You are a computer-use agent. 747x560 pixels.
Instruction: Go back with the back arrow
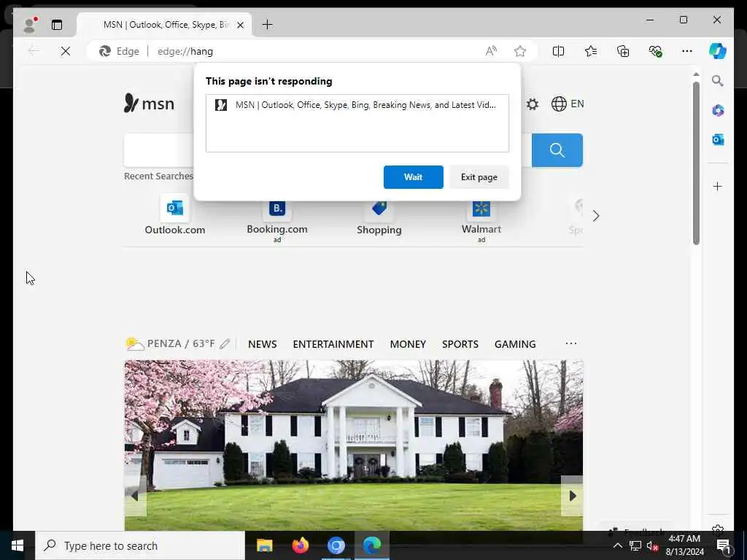pyautogui.click(x=34, y=51)
